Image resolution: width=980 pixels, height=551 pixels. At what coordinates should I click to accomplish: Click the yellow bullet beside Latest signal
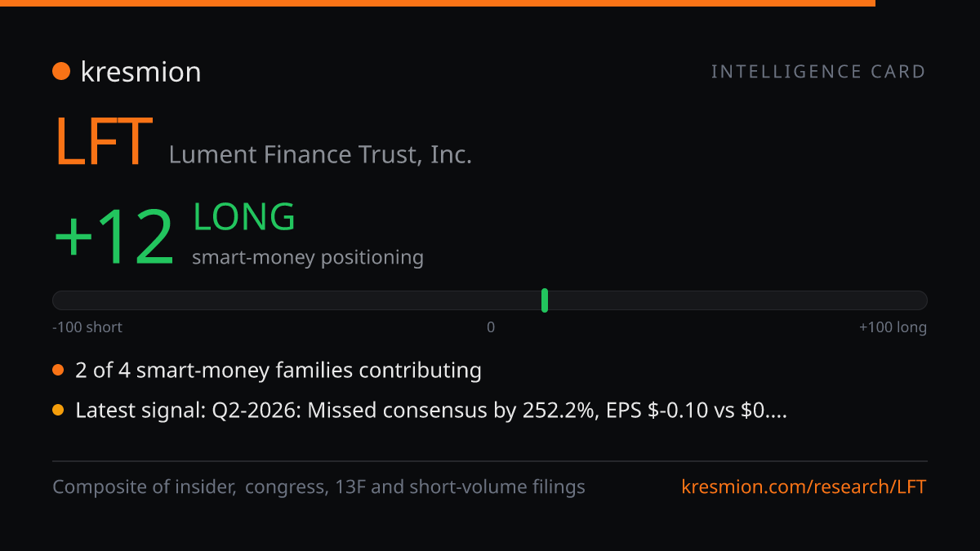click(58, 411)
